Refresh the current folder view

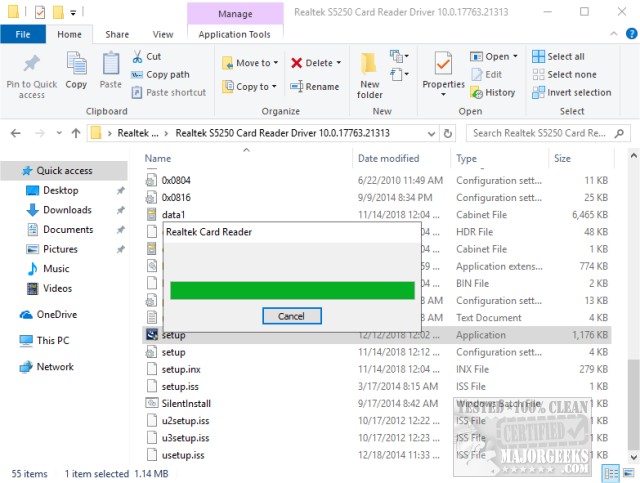click(448, 134)
